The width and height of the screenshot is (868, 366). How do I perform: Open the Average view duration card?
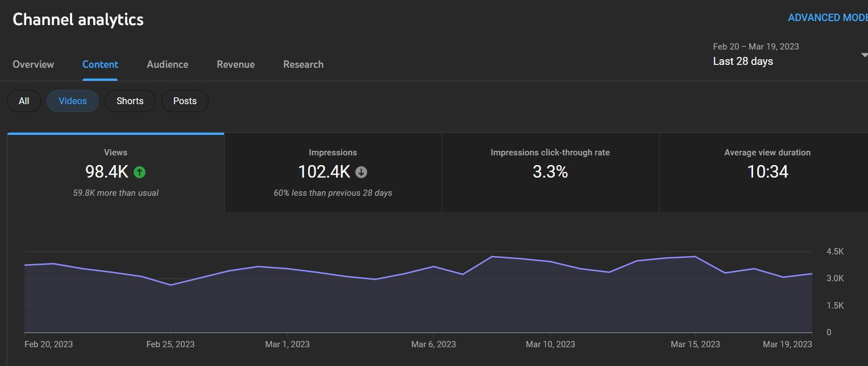coord(767,172)
